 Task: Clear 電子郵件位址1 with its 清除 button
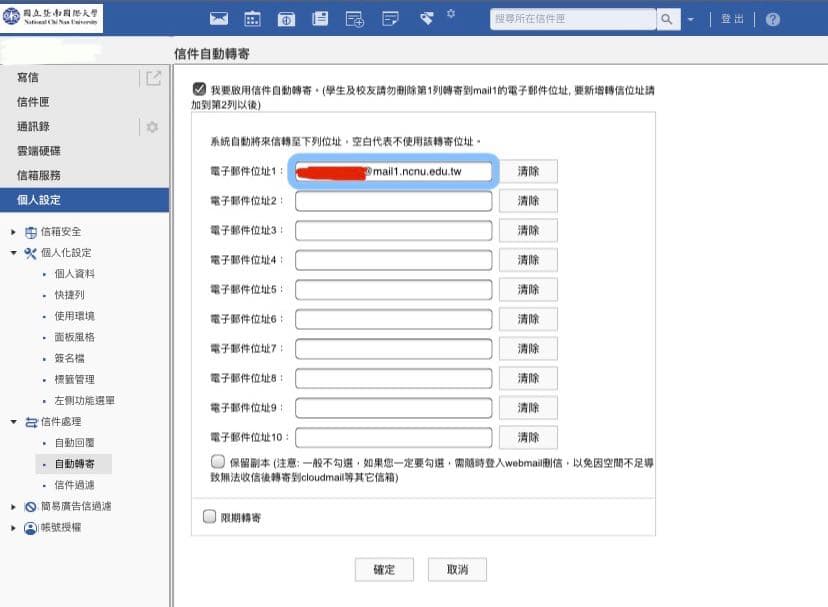click(x=528, y=171)
